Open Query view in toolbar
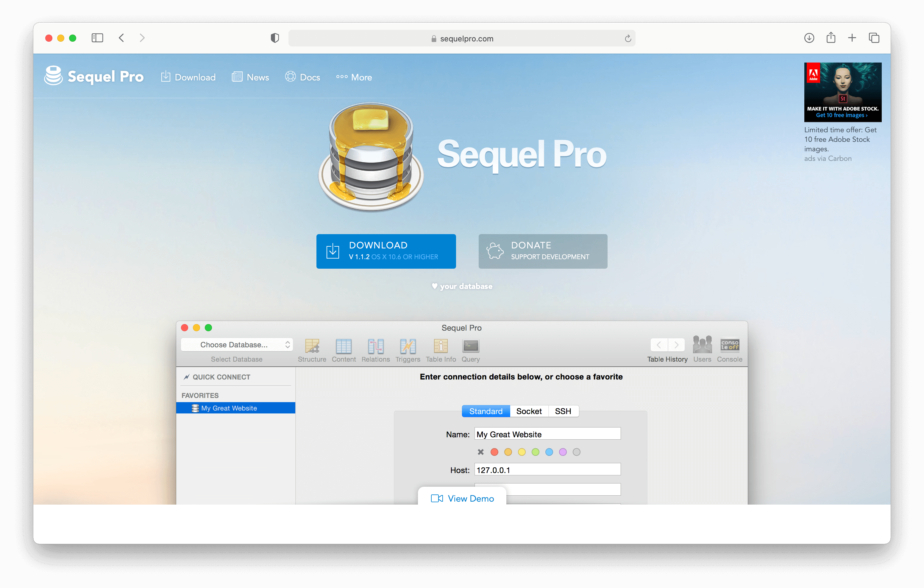Image resolution: width=924 pixels, height=588 pixels. coord(470,350)
